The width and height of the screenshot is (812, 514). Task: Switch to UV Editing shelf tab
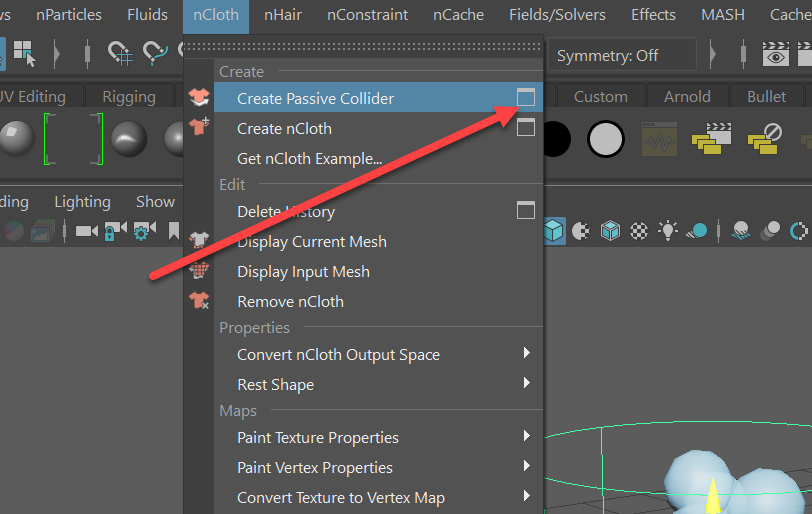point(33,96)
